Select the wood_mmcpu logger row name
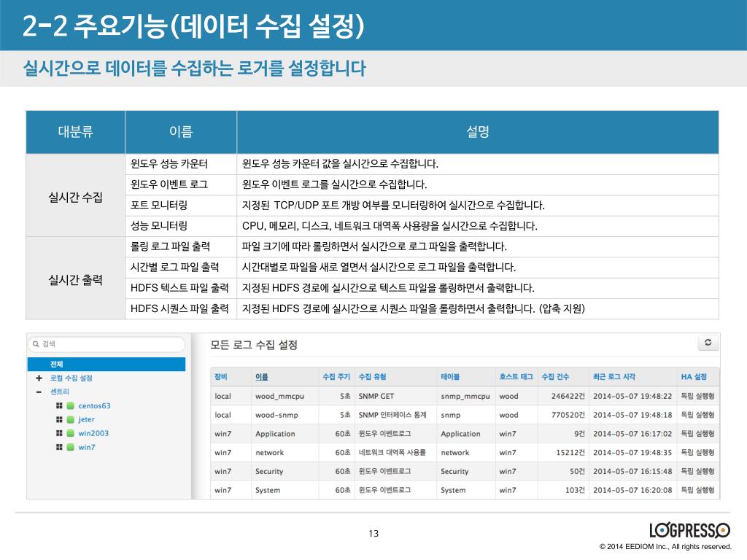 pyautogui.click(x=279, y=396)
